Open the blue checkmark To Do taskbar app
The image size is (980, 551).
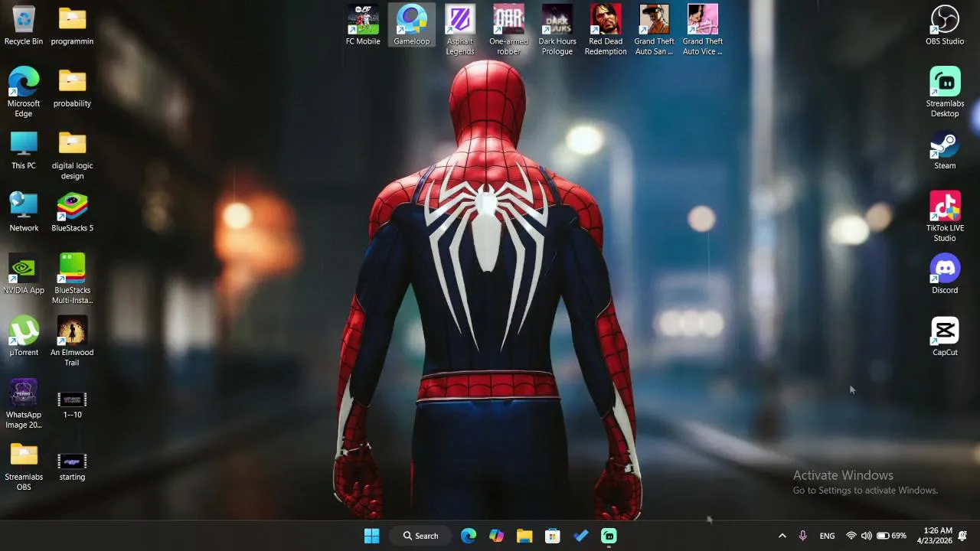[x=581, y=536]
